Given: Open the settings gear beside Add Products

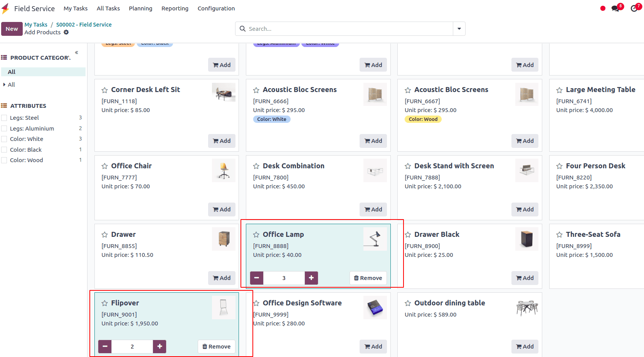Looking at the screenshot, I should coord(66,32).
